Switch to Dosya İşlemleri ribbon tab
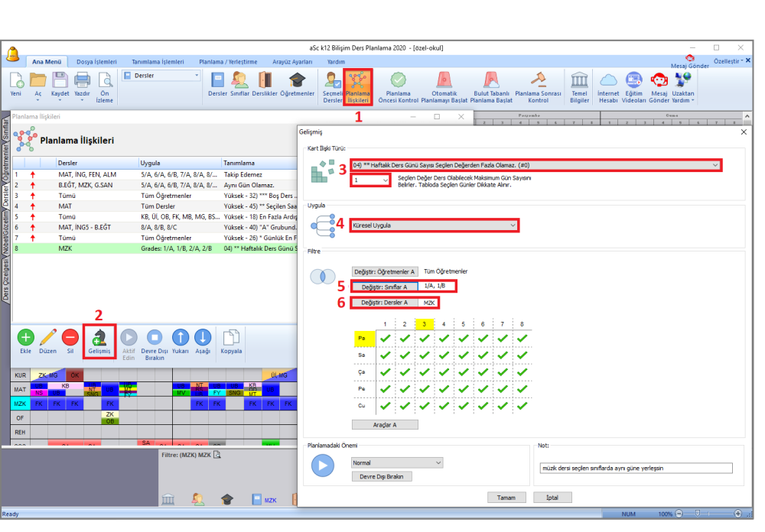 click(96, 62)
